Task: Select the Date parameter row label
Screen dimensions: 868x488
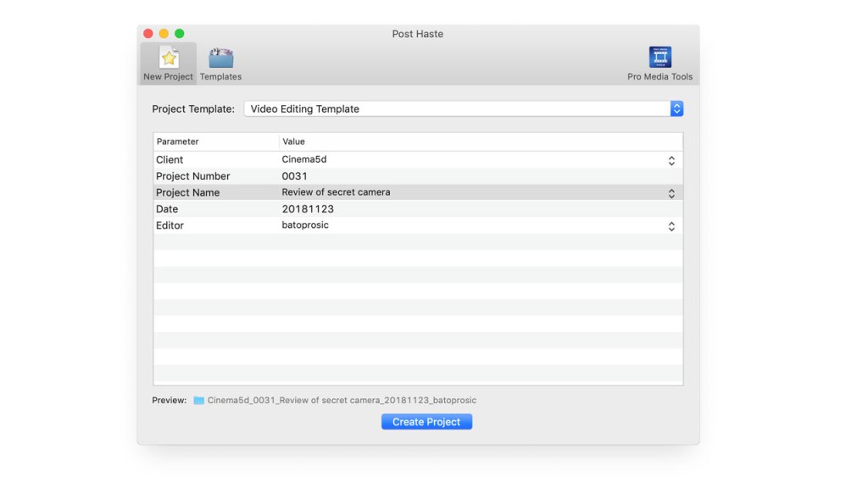Action: (167, 209)
